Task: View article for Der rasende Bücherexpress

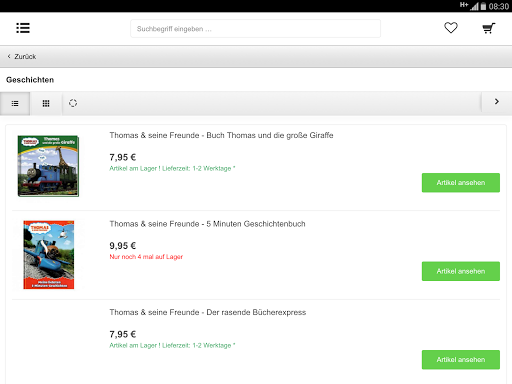Action: [461, 360]
